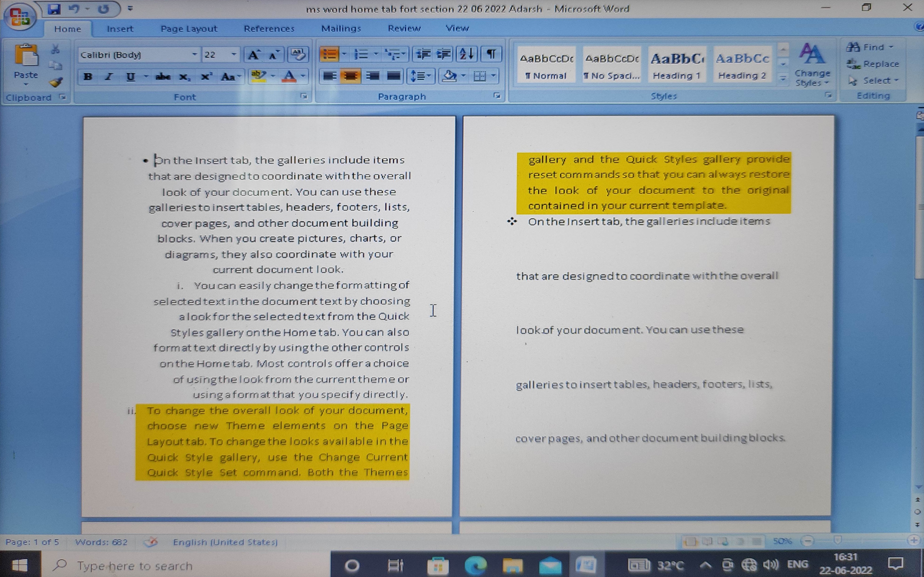Click the Increase Indent icon
924x577 pixels.
coord(444,54)
